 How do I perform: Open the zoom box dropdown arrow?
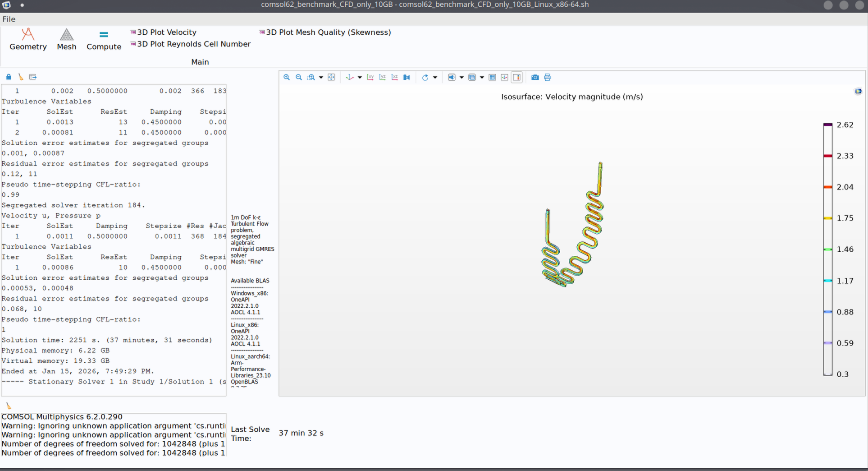[321, 78]
